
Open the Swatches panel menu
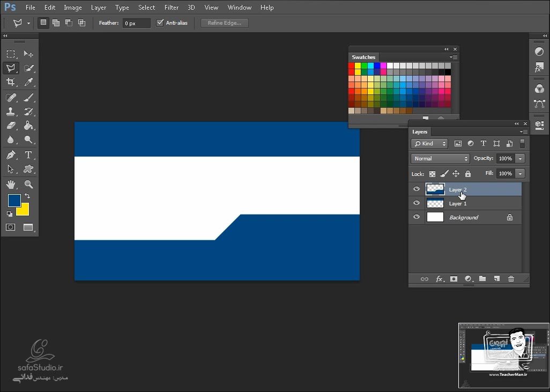click(454, 57)
